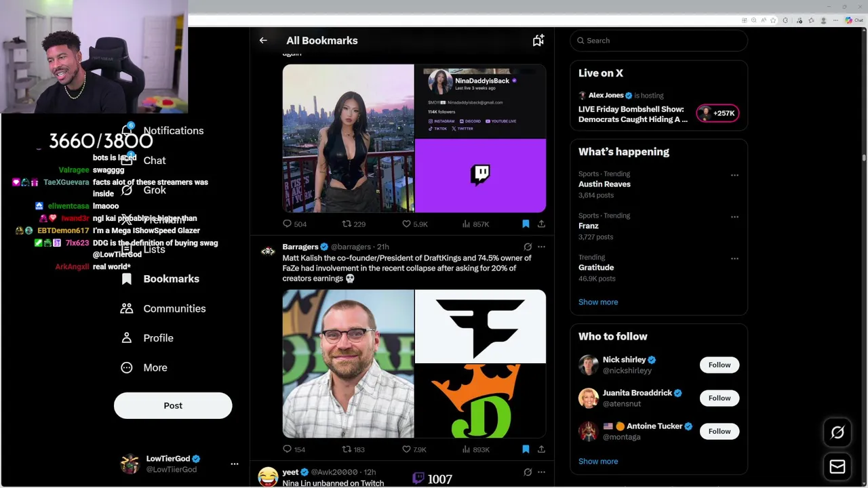Screen dimensions: 868x488
Task: View analytics showing 893K views
Action: 475,449
